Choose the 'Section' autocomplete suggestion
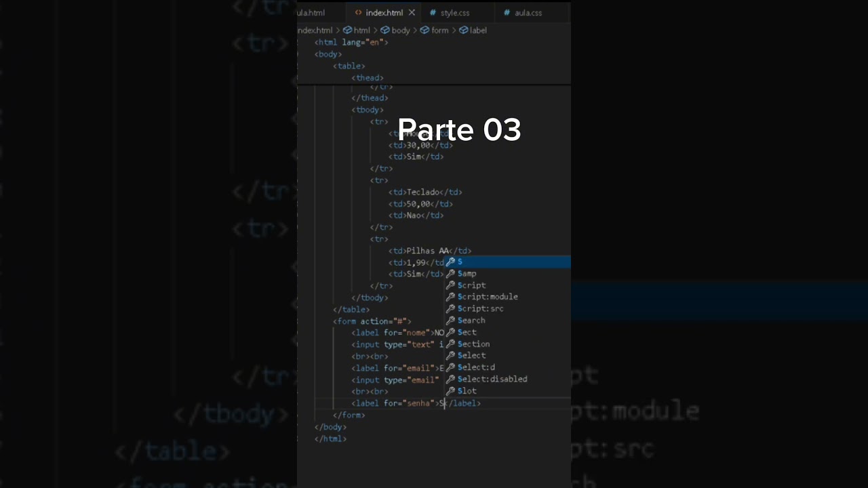This screenshot has width=868, height=488. [x=507, y=344]
